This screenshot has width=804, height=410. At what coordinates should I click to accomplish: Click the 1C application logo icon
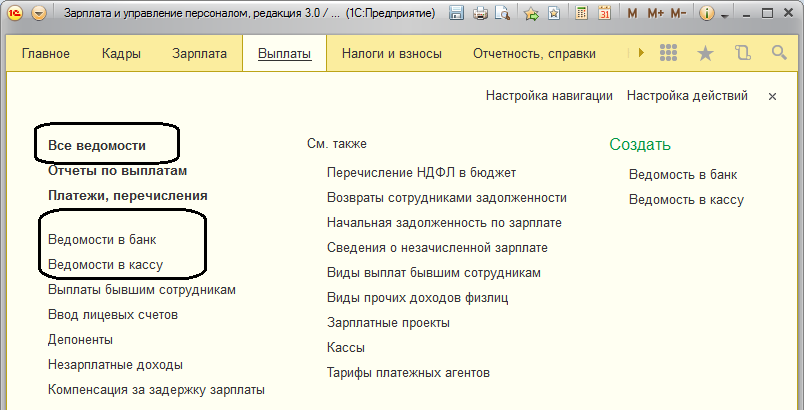coord(15,13)
